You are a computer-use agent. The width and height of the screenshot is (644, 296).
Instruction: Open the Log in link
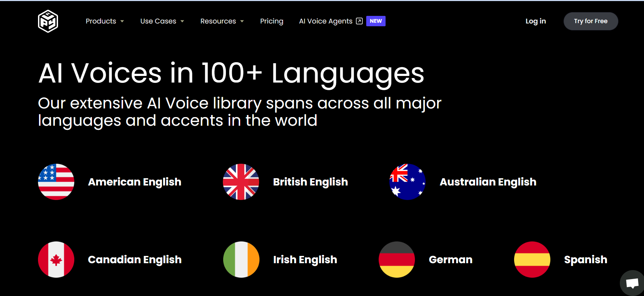point(536,21)
